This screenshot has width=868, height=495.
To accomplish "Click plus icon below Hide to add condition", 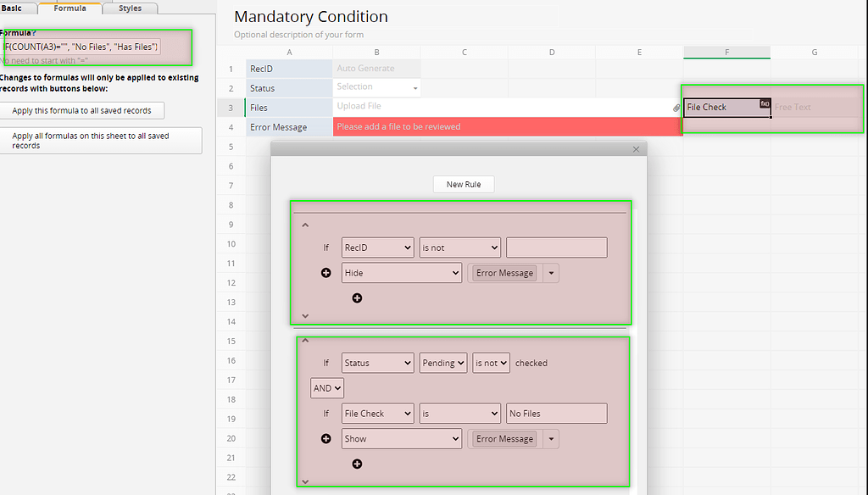I will point(357,298).
